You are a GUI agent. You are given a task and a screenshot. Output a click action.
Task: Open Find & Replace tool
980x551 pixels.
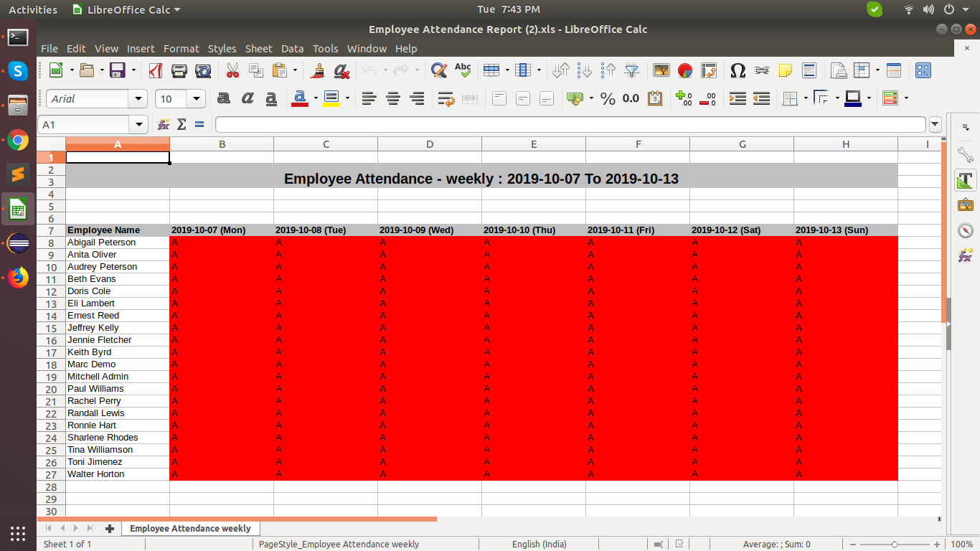point(438,70)
